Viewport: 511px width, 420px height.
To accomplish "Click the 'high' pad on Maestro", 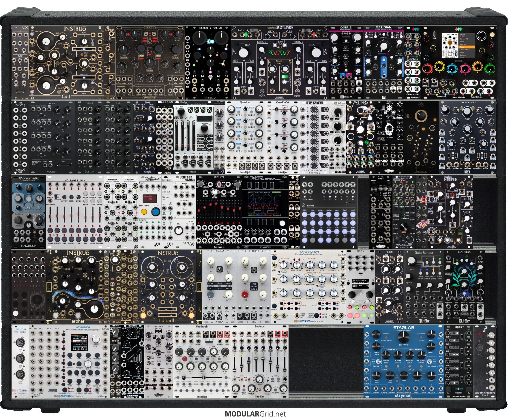I will [x=305, y=214].
